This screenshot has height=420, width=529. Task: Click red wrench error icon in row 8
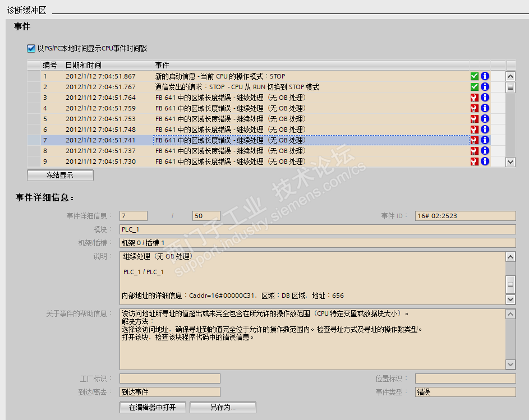click(x=475, y=151)
